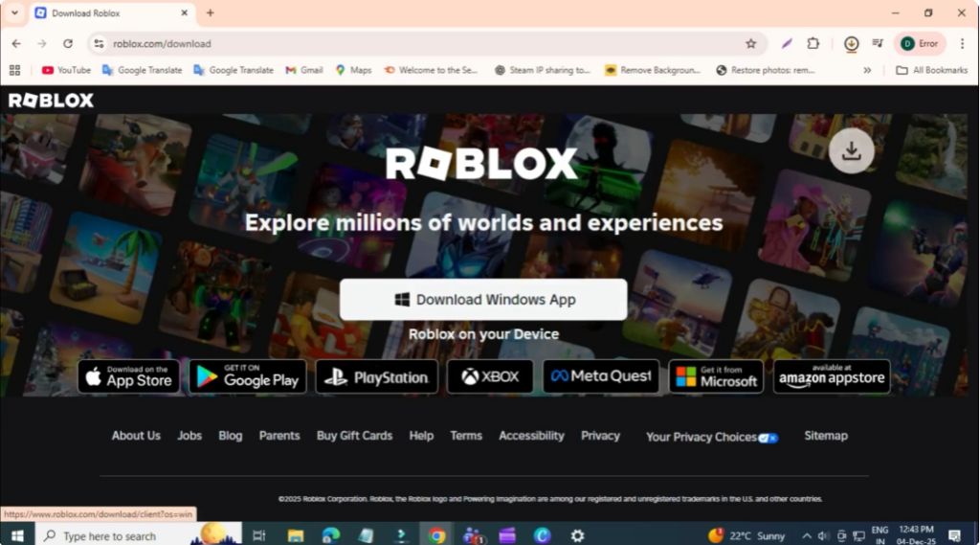This screenshot has height=545, width=980.
Task: Click the purple feather extension icon
Action: [x=787, y=44]
